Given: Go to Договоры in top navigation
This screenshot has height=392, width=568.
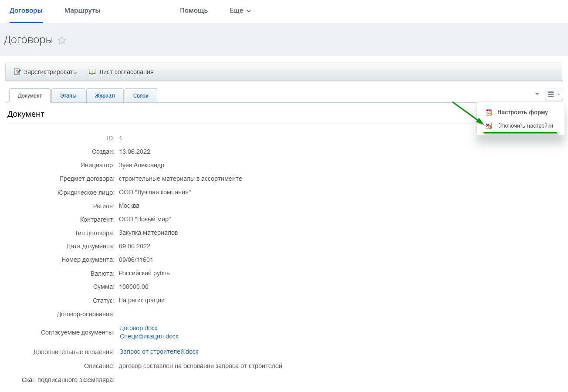Looking at the screenshot, I should click(26, 10).
